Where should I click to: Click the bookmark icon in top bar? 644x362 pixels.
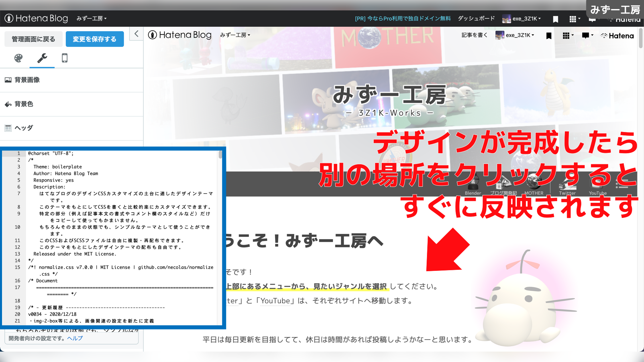point(555,19)
